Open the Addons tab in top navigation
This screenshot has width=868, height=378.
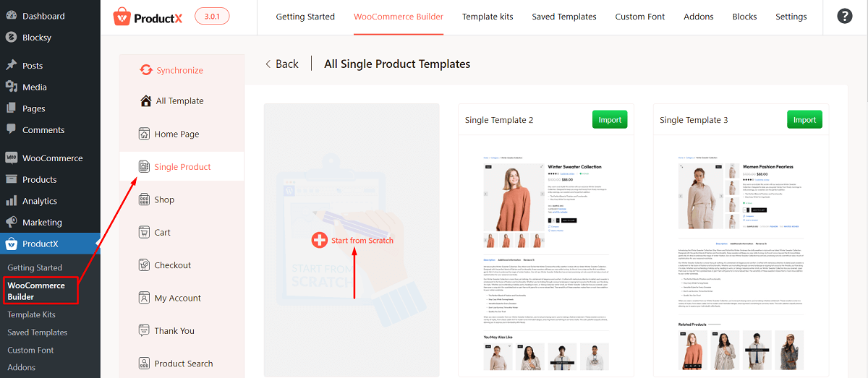(699, 17)
